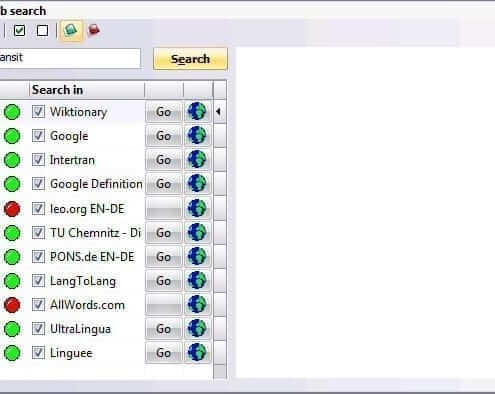Click Go for UltraLingua
The width and height of the screenshot is (495, 394).
click(x=164, y=329)
